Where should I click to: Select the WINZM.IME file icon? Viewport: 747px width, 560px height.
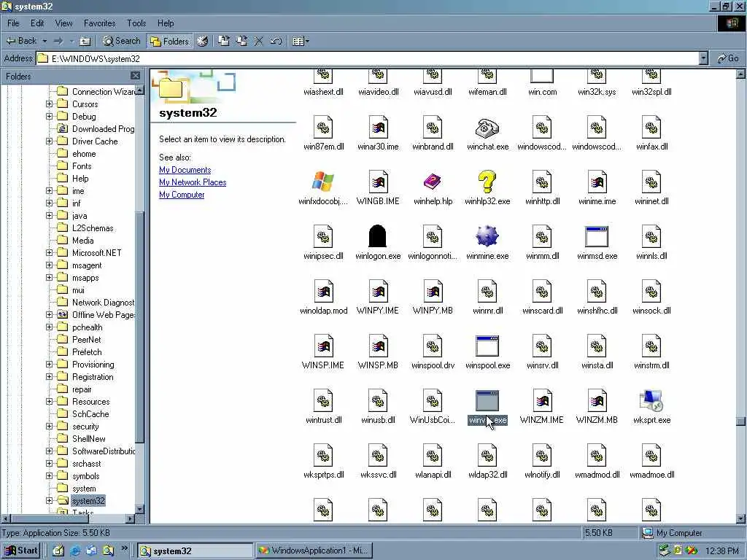(x=542, y=400)
